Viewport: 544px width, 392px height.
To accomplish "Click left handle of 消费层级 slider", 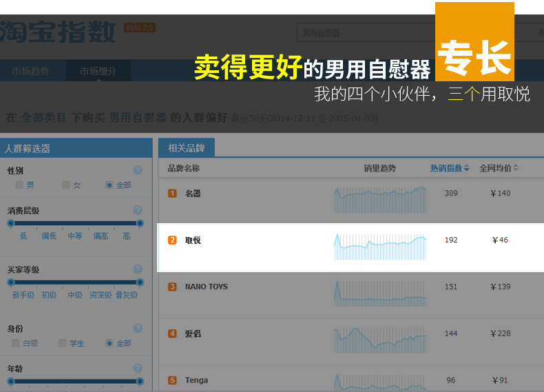I will (x=11, y=223).
